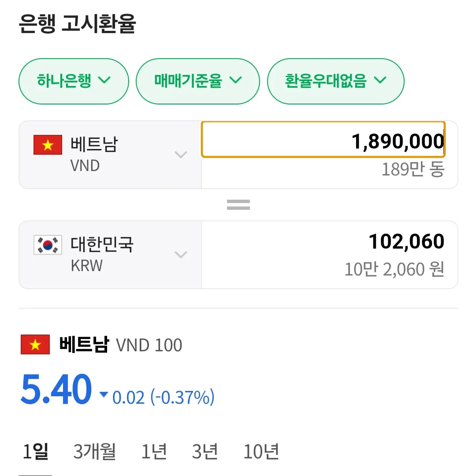Image resolution: width=476 pixels, height=476 pixels.
Task: Click the equals swap icon between currencies
Action: (x=238, y=205)
